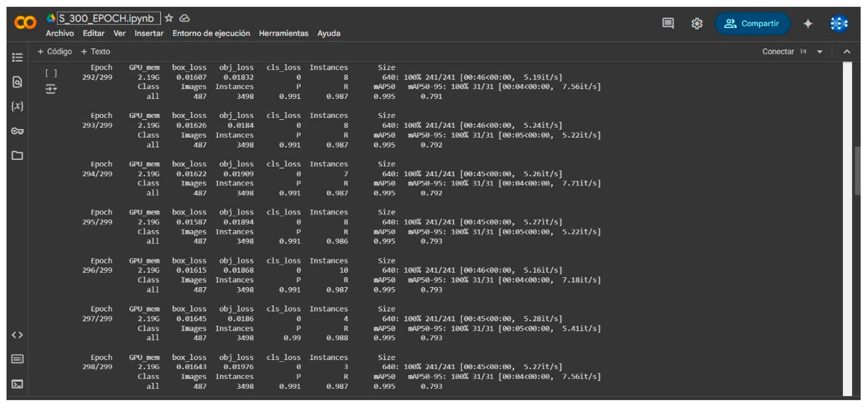Open the files folder panel

pyautogui.click(x=17, y=156)
